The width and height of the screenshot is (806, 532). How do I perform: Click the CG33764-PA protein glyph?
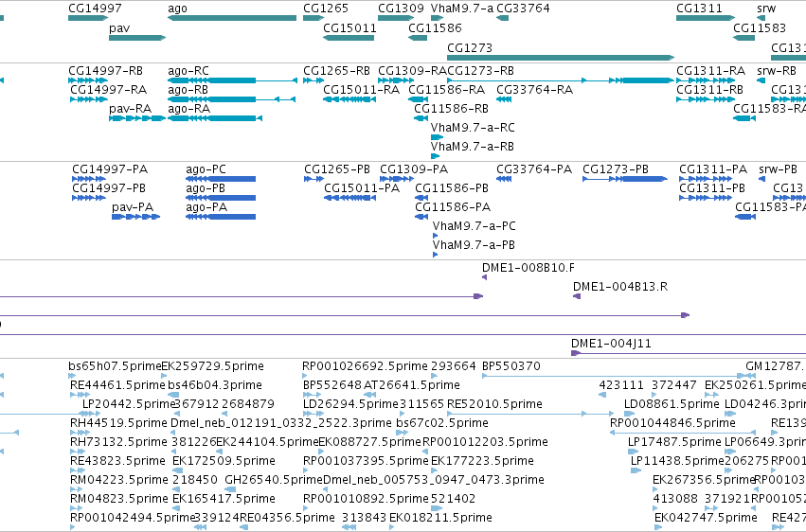click(x=504, y=179)
